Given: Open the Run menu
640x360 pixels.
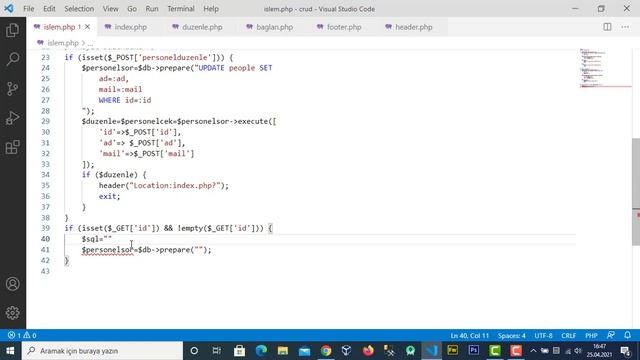Looking at the screenshot, I should tap(152, 9).
